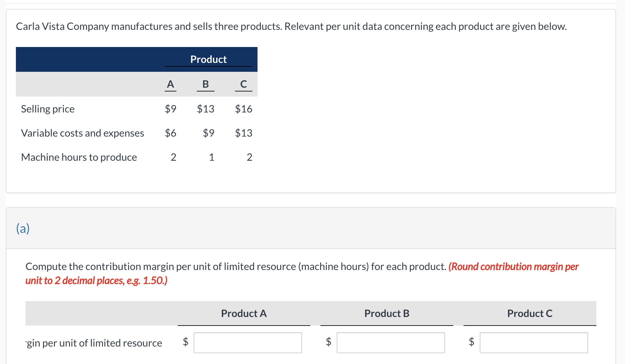625x364 pixels.
Task: Click the per unit of limited resource label
Action: coord(94,343)
